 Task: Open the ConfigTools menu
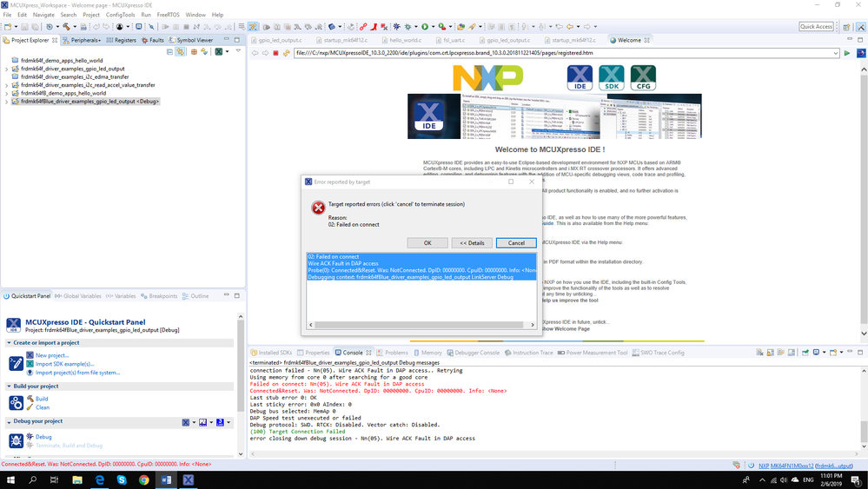[x=120, y=15]
